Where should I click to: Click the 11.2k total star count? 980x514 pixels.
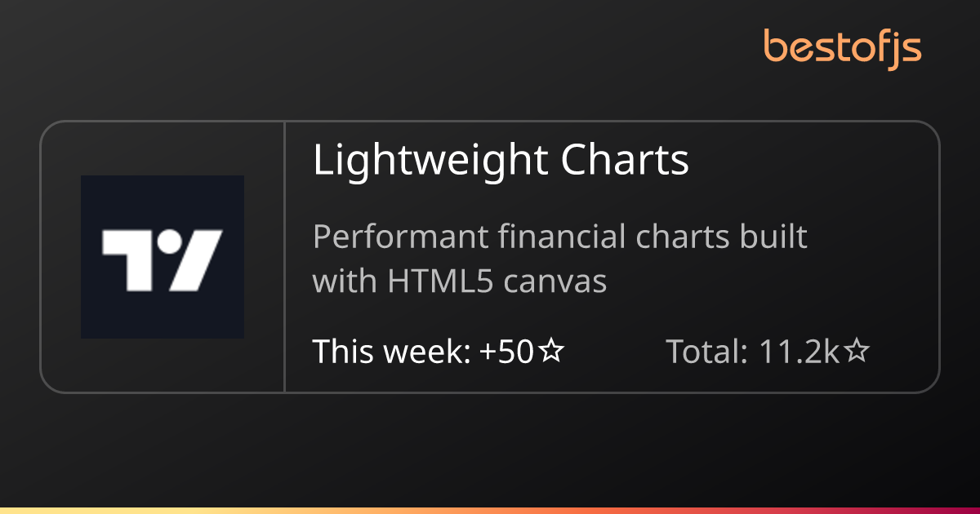coord(800,352)
